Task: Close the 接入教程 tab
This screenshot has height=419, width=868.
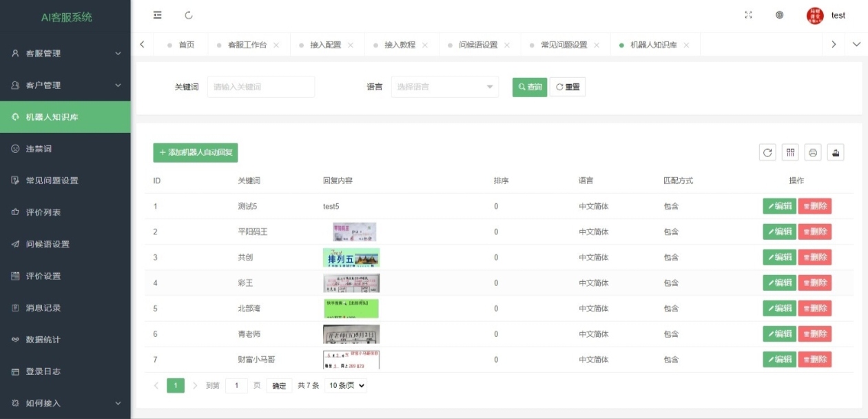Action: pos(425,45)
